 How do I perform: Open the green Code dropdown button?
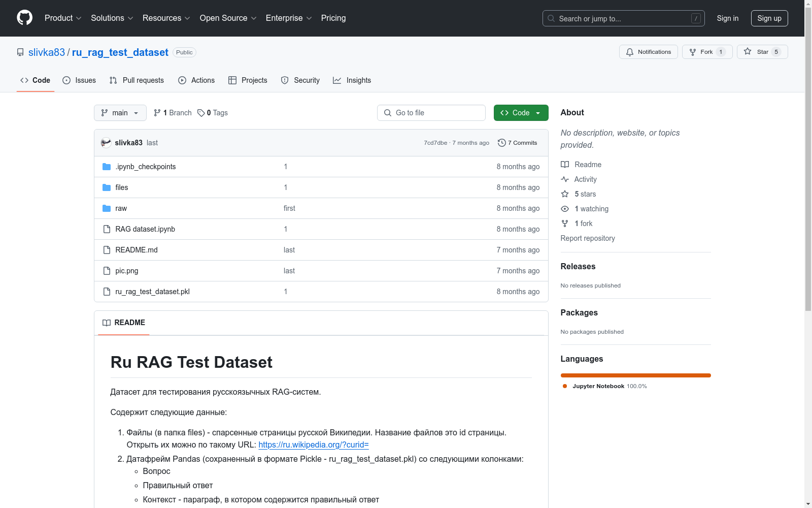click(x=521, y=113)
